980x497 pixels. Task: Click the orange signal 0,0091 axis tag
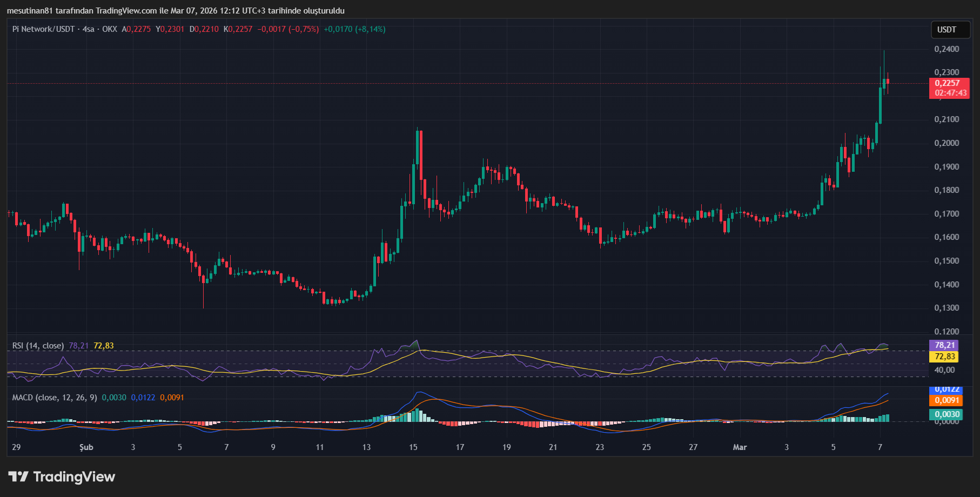pyautogui.click(x=947, y=400)
